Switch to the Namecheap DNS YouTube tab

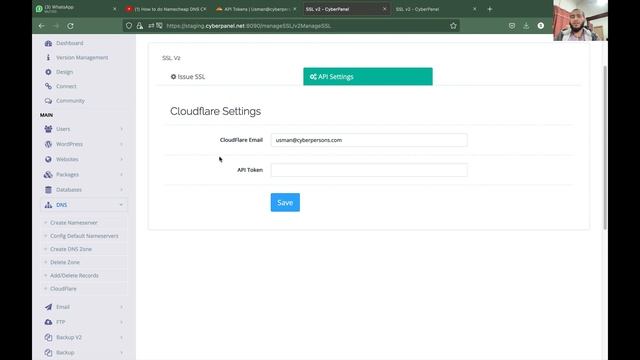(x=167, y=9)
